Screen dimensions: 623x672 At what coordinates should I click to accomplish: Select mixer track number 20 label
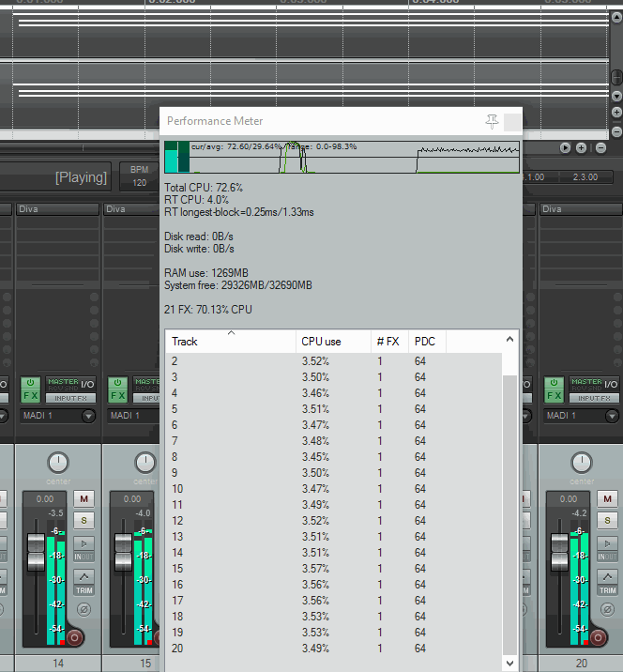coord(582,664)
